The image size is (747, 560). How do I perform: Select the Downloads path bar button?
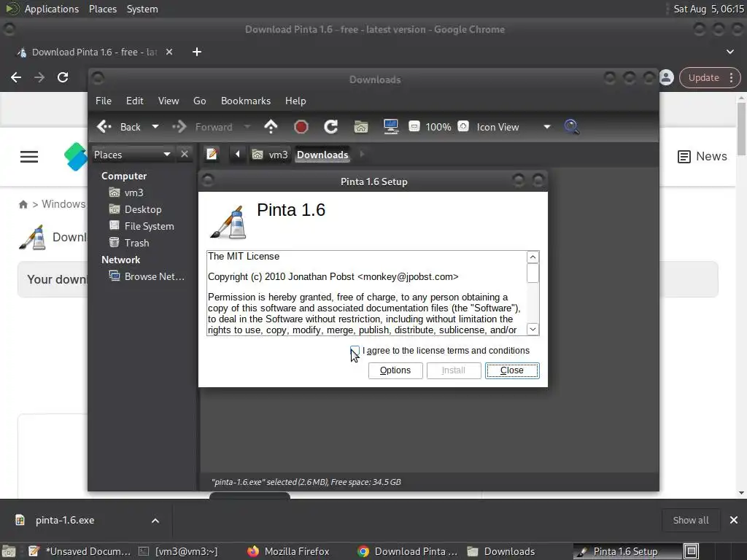tap(322, 155)
